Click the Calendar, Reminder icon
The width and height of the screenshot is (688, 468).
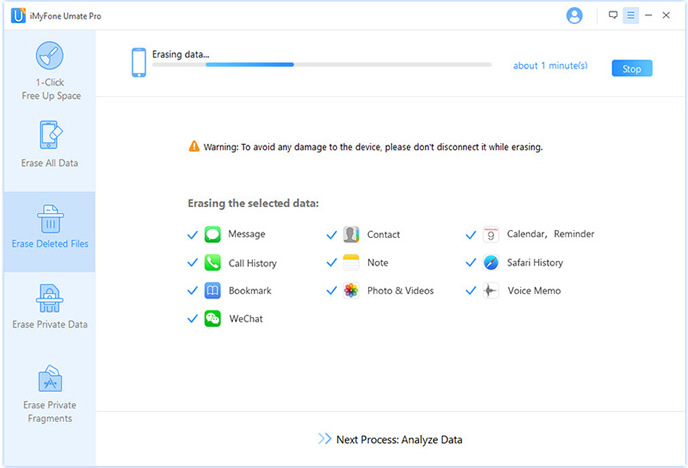pyautogui.click(x=491, y=235)
